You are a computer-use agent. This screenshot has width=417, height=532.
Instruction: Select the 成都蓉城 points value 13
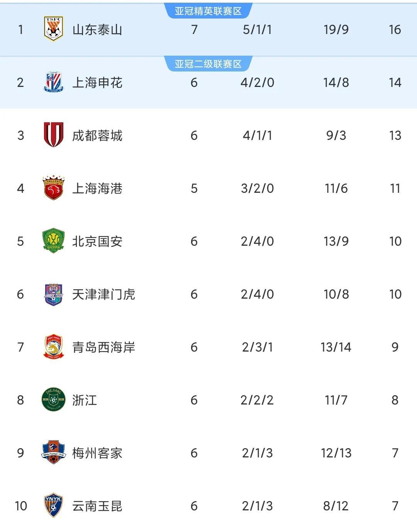tap(395, 135)
